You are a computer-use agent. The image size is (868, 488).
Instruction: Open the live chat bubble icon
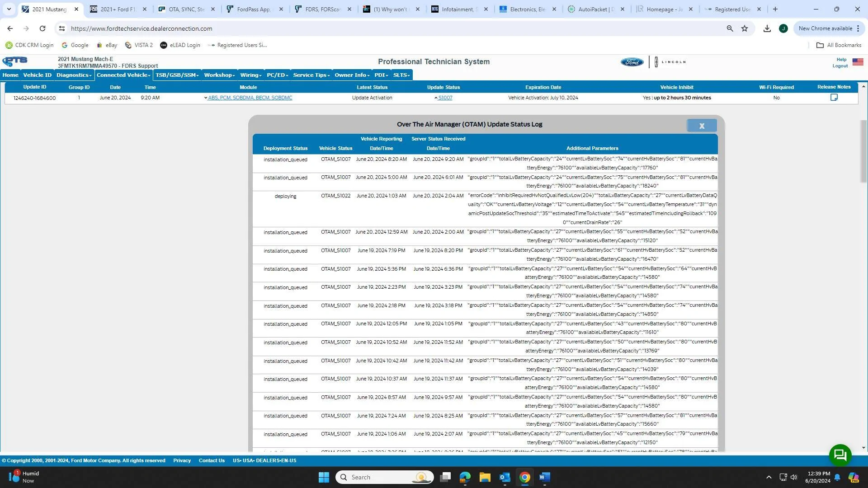(x=840, y=455)
